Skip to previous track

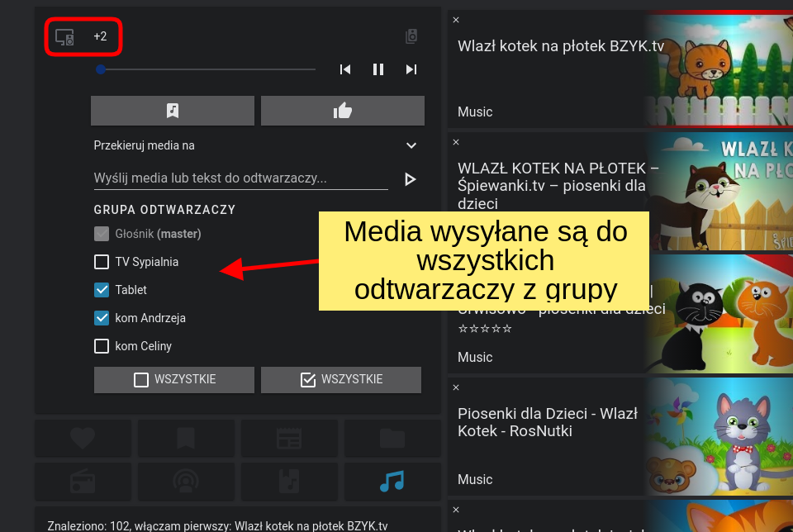[x=345, y=69]
